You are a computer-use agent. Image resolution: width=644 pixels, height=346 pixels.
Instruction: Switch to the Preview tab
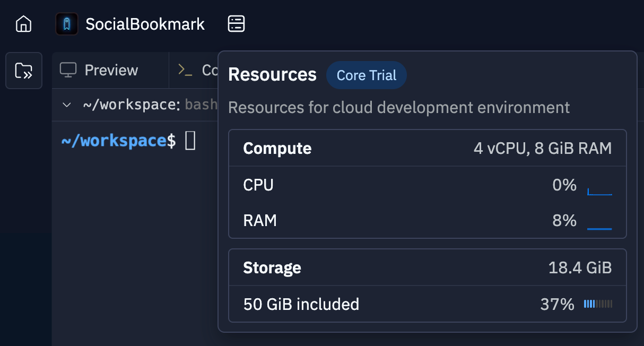pos(111,70)
